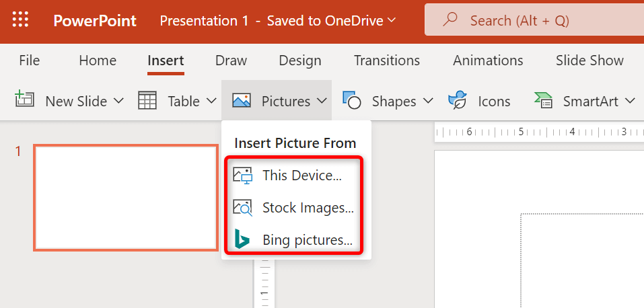Expand the Table dropdown arrow
The height and width of the screenshot is (308, 644).
pyautogui.click(x=211, y=102)
